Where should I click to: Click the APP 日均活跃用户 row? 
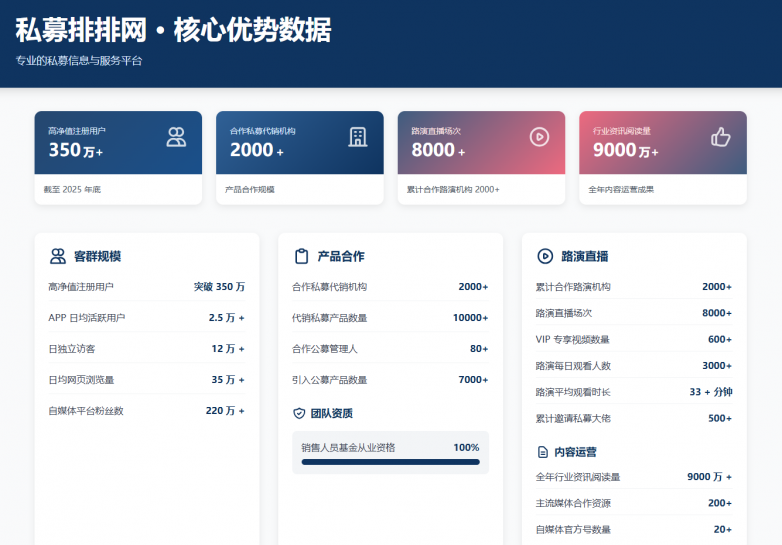click(146, 318)
